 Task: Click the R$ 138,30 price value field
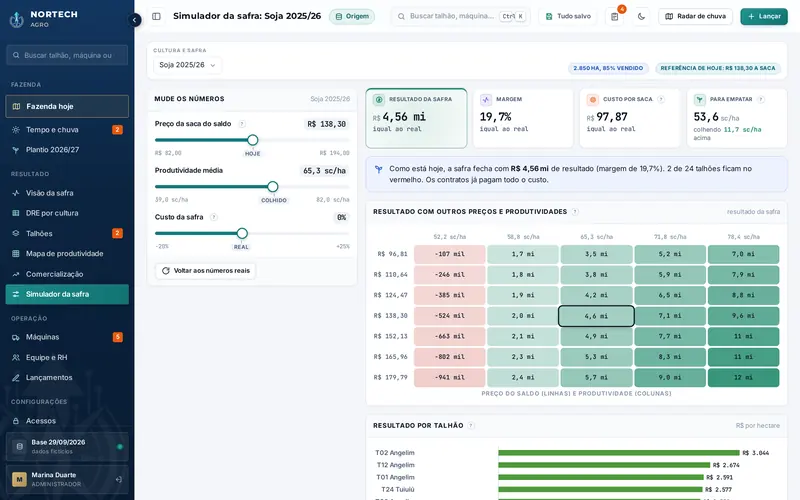327,124
